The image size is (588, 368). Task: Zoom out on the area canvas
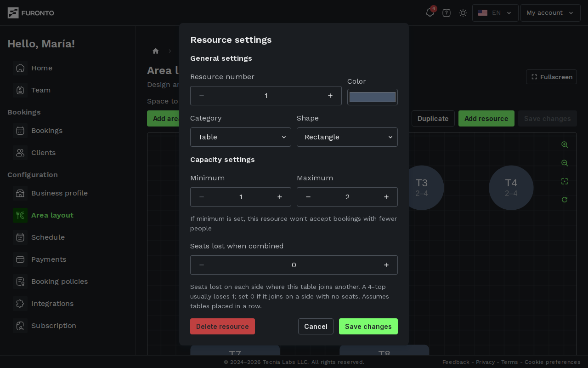point(565,163)
